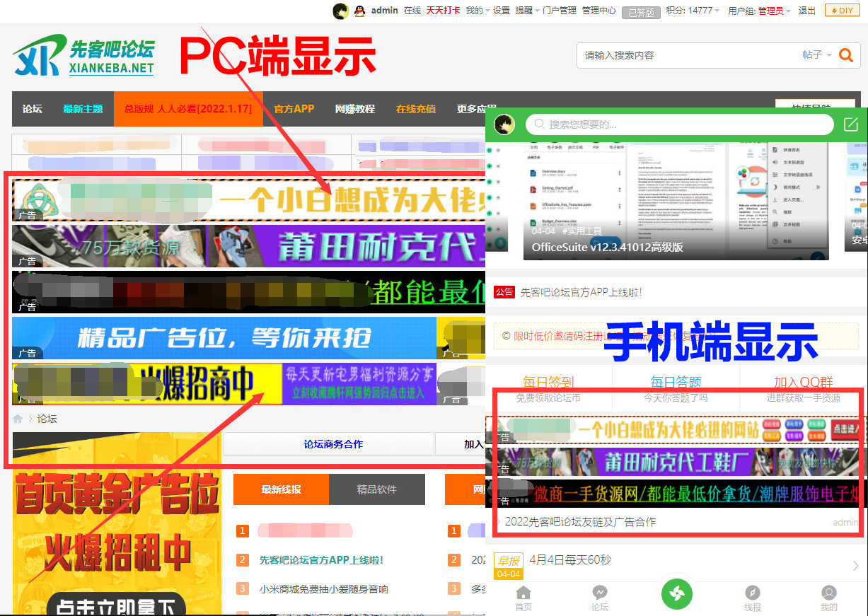The image size is (868, 616).
Task: Open the 我的 dropdown in top bar
Action: tap(477, 11)
